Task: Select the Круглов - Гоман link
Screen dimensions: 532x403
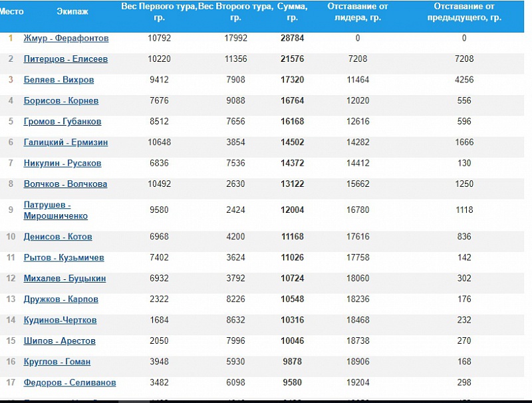Action: [57, 362]
